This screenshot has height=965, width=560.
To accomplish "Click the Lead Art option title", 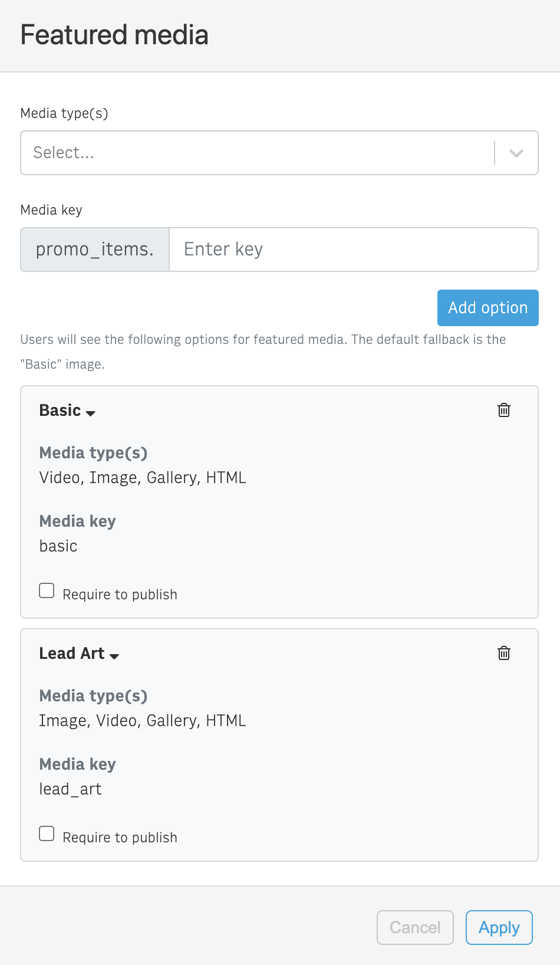I will point(72,654).
